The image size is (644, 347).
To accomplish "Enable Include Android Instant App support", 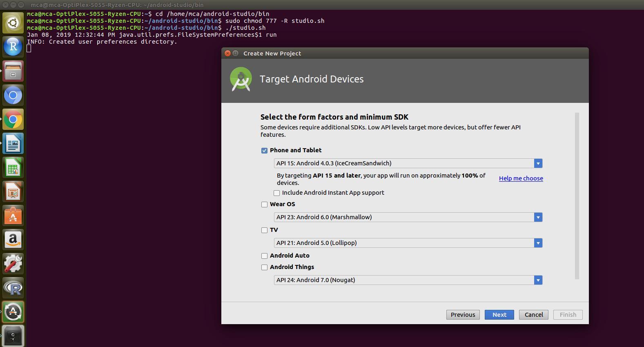I will 276,193.
